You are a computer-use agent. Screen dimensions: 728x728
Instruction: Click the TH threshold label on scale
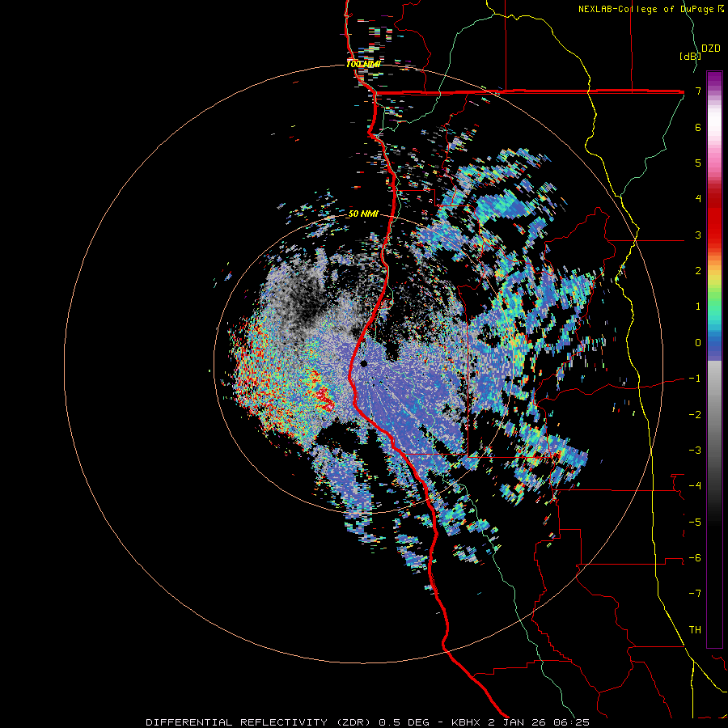(x=695, y=630)
